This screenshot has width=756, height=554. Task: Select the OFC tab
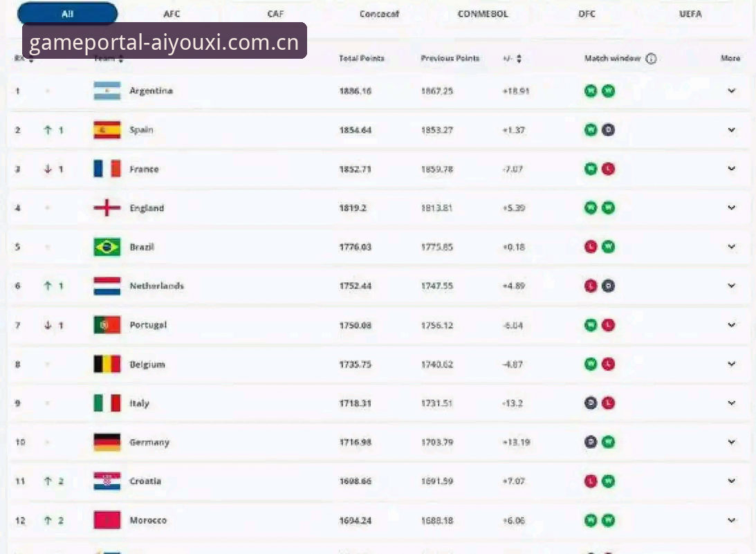(587, 14)
